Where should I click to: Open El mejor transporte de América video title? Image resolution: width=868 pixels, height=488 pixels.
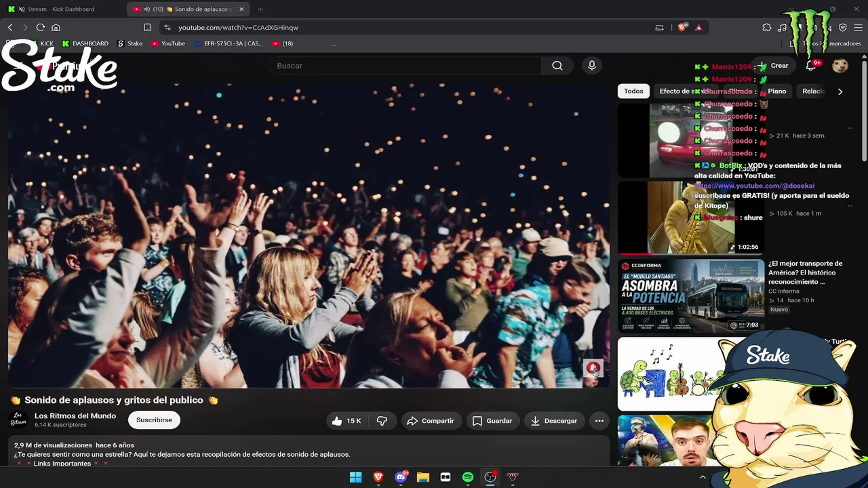(x=806, y=272)
